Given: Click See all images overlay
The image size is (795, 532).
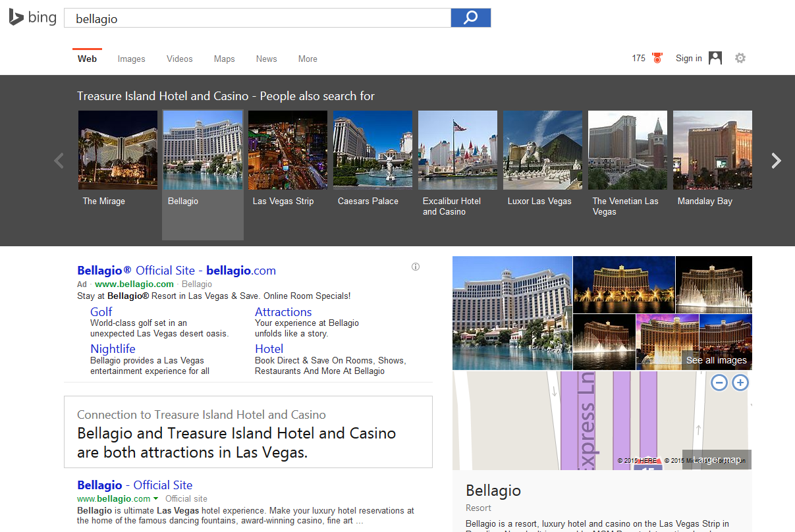Looking at the screenshot, I should [x=716, y=360].
